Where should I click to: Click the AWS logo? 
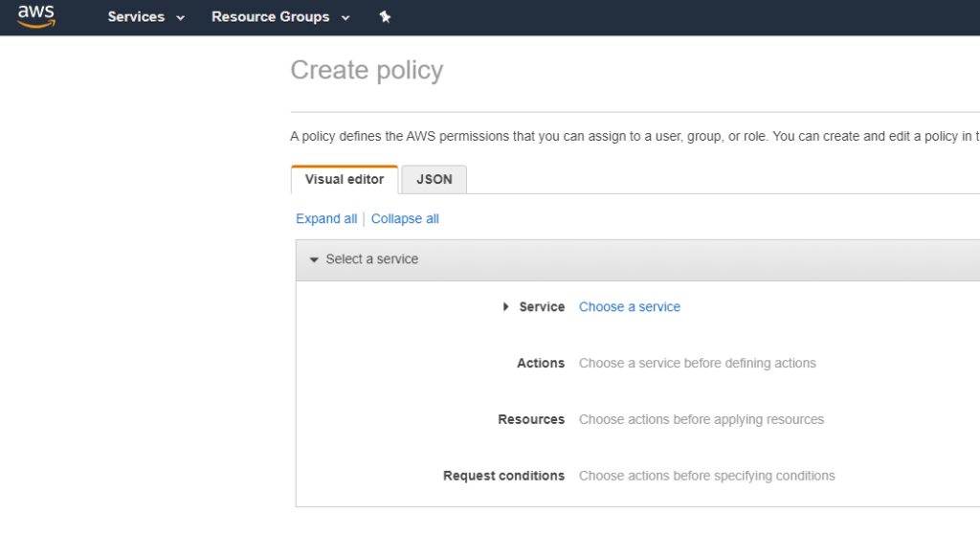36,16
